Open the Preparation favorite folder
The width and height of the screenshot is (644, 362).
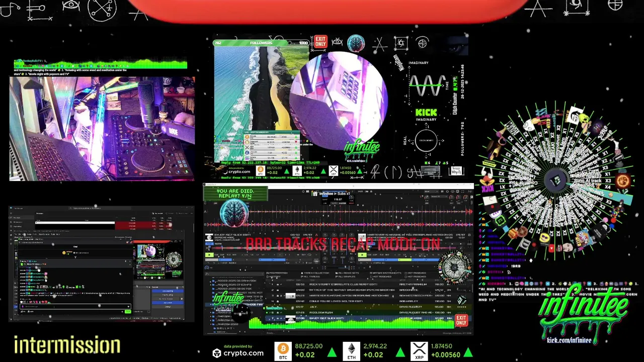pyautogui.click(x=278, y=273)
